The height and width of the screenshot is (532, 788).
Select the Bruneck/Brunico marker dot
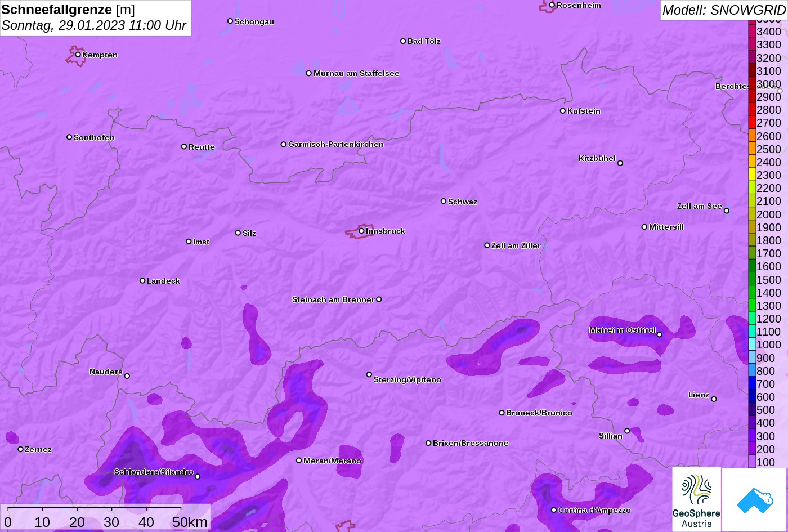(x=502, y=413)
